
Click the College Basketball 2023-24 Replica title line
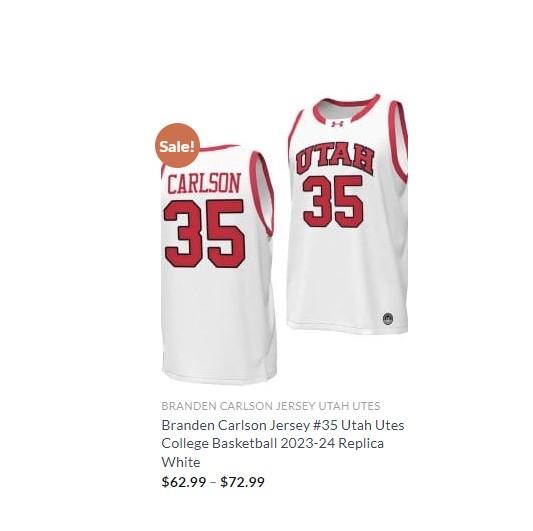tap(273, 443)
